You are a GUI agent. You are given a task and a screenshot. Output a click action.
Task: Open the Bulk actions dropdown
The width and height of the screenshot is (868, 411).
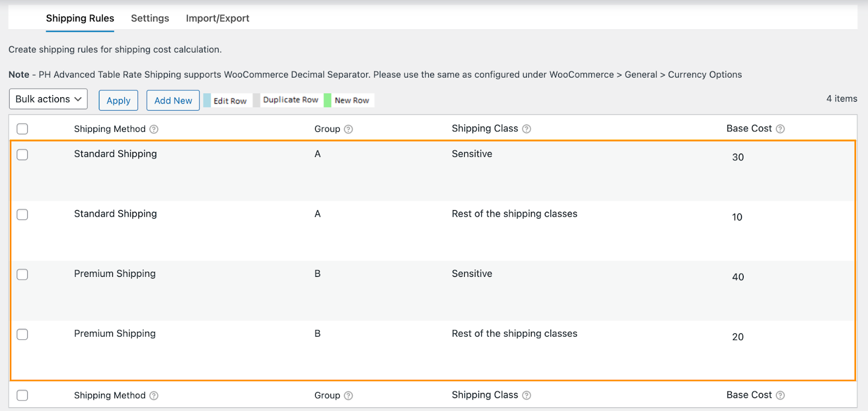48,99
